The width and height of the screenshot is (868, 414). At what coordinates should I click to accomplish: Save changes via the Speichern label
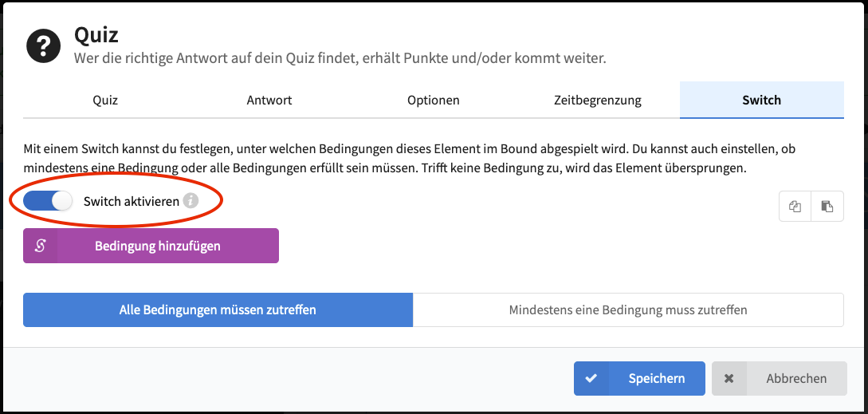pos(657,379)
